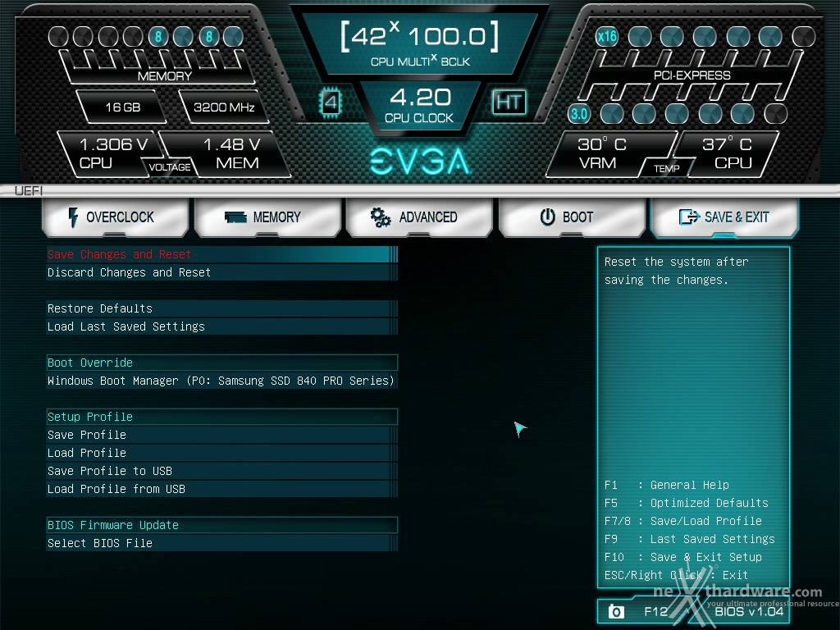
Task: Click the CPU core count chip icon
Action: 331,102
